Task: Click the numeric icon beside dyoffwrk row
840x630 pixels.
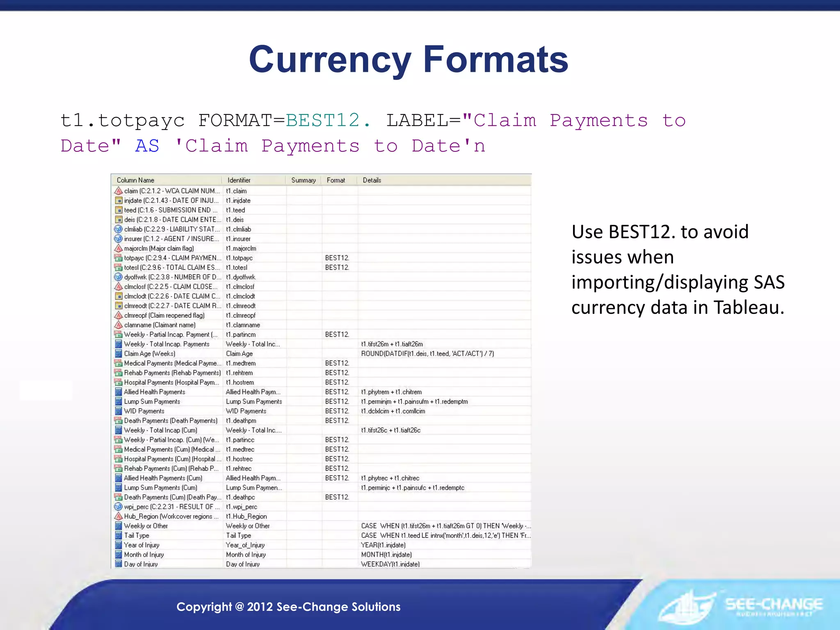Action: 118,277
